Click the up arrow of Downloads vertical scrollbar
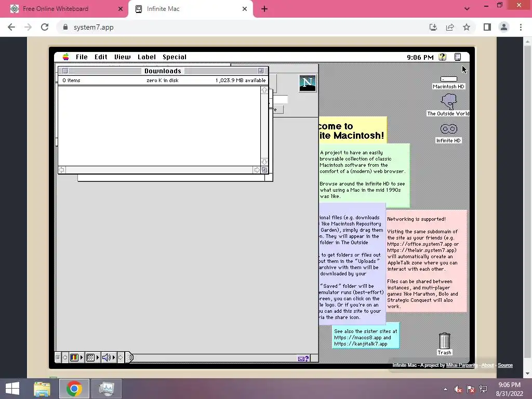This screenshot has height=399, width=532. (264, 90)
